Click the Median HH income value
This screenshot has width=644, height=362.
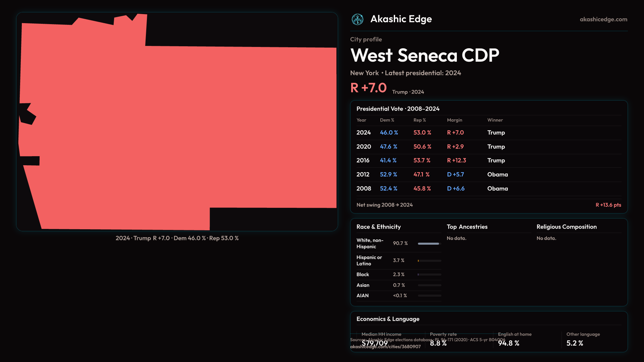pos(374,343)
